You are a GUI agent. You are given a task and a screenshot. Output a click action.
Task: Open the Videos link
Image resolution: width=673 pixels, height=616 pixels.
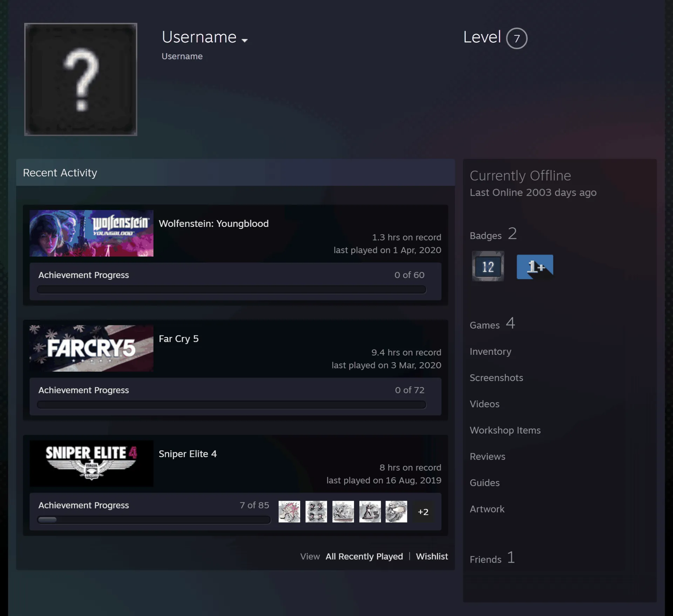[484, 404]
